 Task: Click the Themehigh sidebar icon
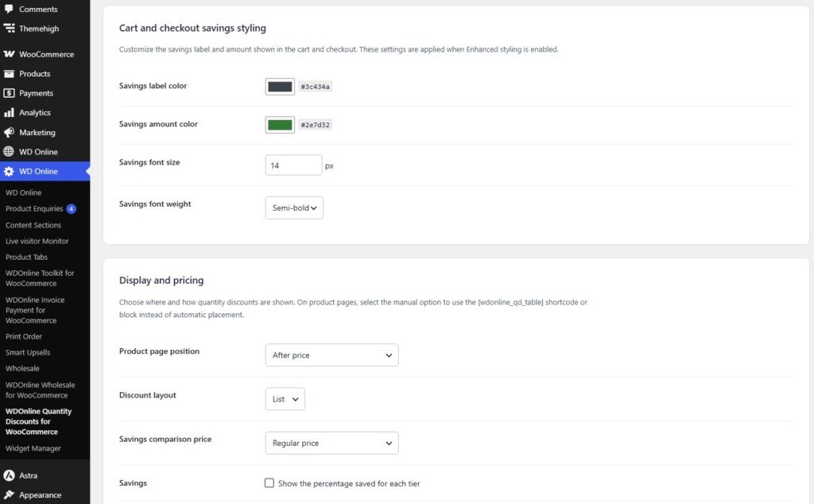coord(9,29)
